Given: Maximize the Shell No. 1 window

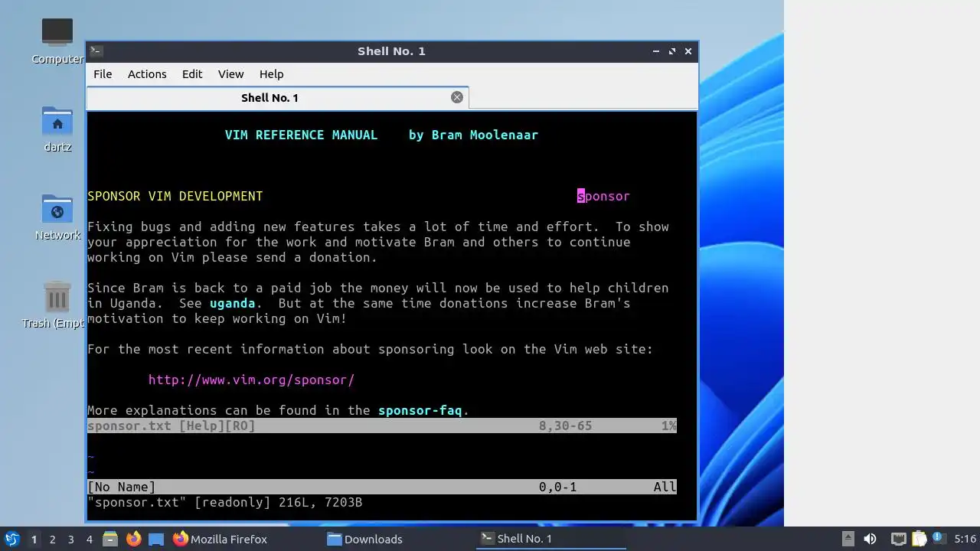Looking at the screenshot, I should click(x=672, y=51).
